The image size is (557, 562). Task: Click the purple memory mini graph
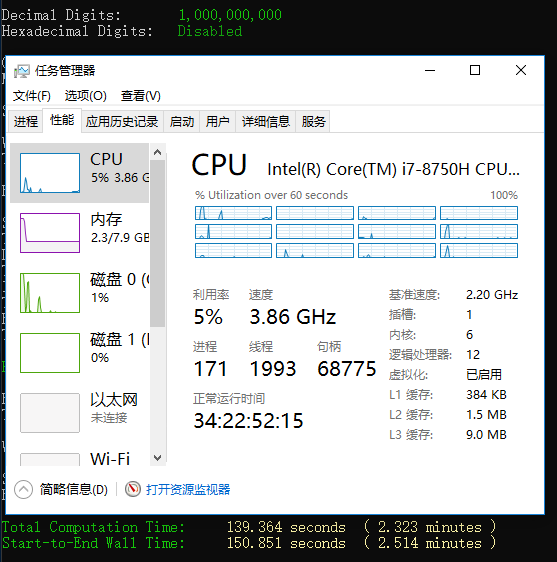50,233
